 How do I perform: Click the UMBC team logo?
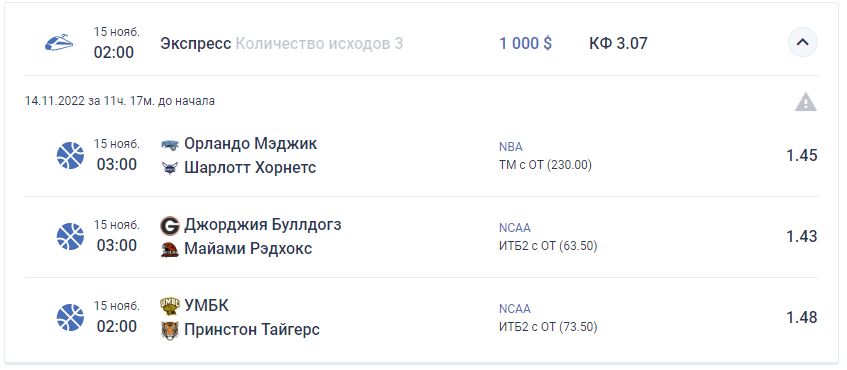(x=170, y=306)
